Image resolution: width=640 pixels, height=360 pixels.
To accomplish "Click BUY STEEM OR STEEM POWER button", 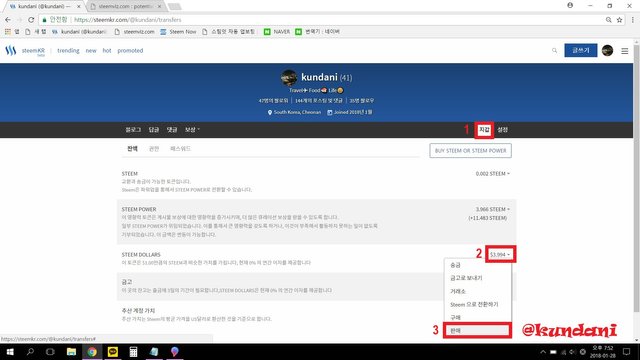I will point(470,151).
